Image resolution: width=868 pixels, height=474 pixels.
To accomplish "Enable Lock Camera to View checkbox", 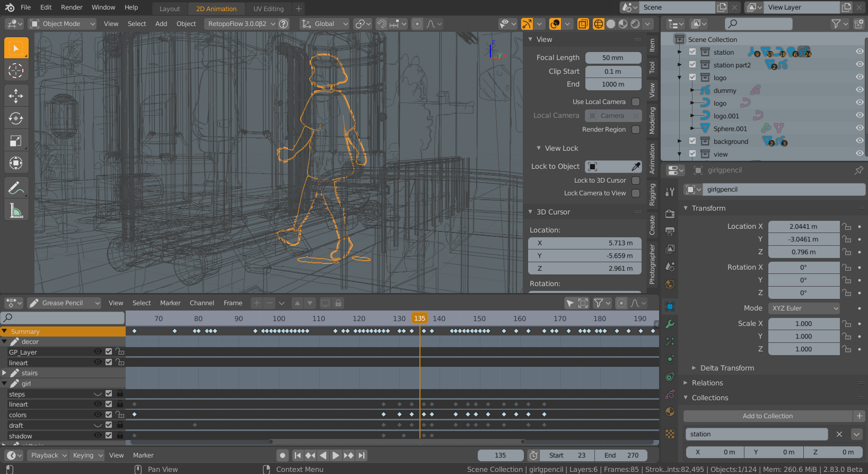I will pyautogui.click(x=636, y=193).
